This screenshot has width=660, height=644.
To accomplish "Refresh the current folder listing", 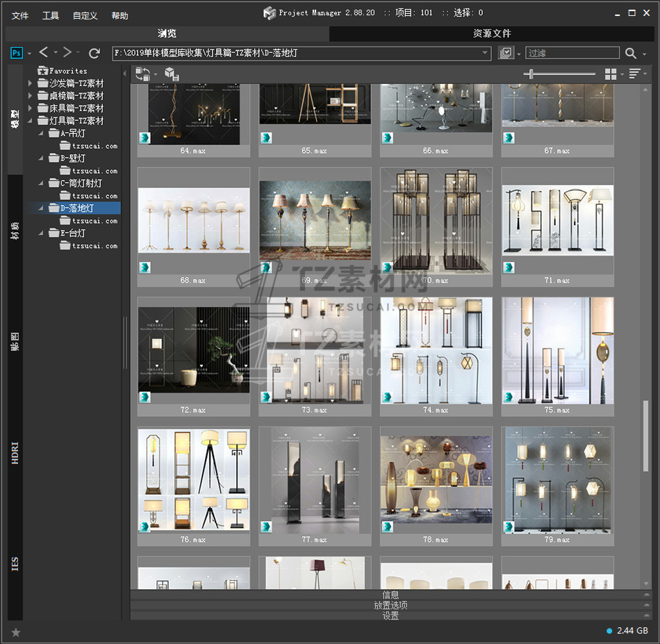I will 94,53.
